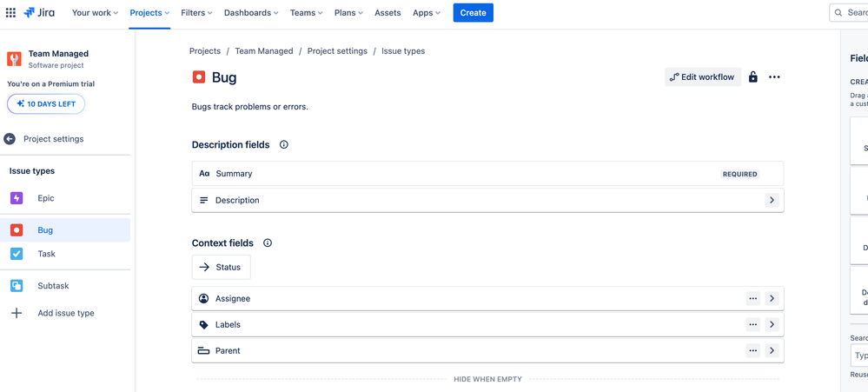Select the Subtask issue type
This screenshot has width=868, height=392.
[x=65, y=286]
